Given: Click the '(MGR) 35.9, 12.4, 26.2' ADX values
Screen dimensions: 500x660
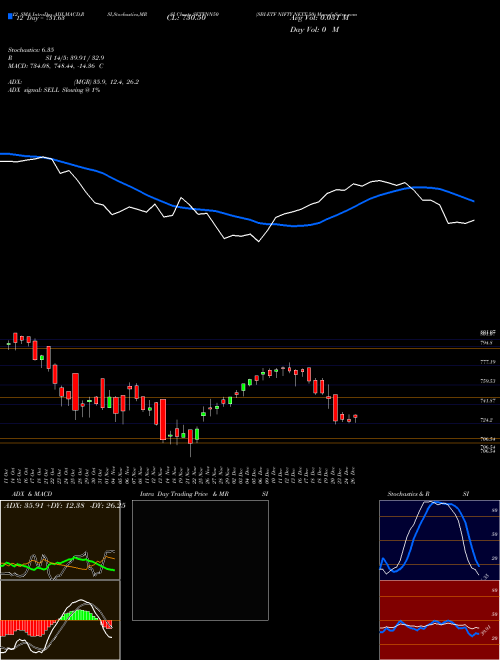Looking at the screenshot, I should [106, 82].
